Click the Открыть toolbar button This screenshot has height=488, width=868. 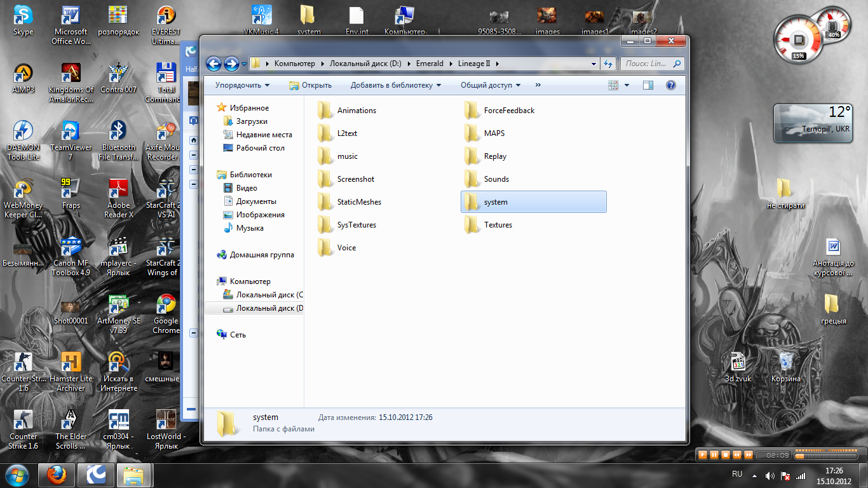click(x=310, y=85)
